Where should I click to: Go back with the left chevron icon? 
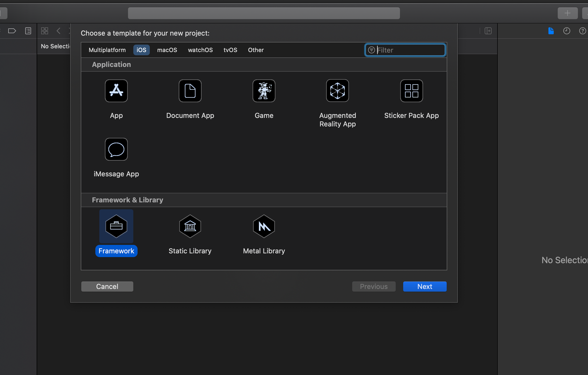(x=58, y=31)
